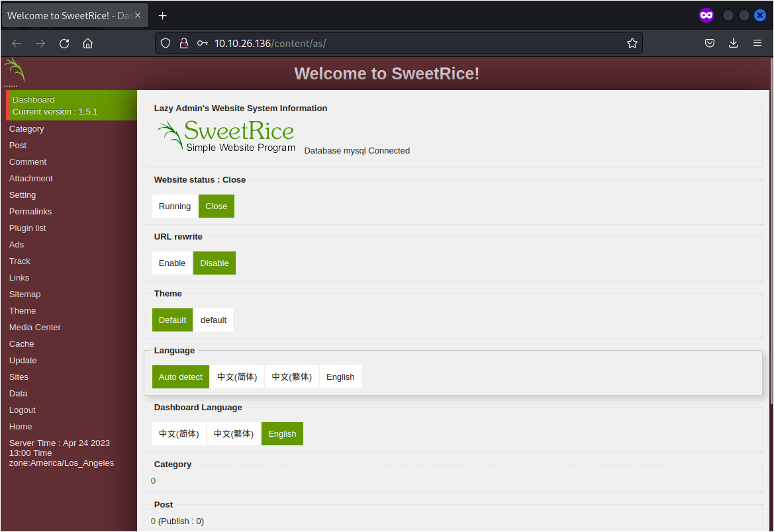Image resolution: width=774 pixels, height=532 pixels.
Task: Open a new browser tab
Action: point(163,15)
